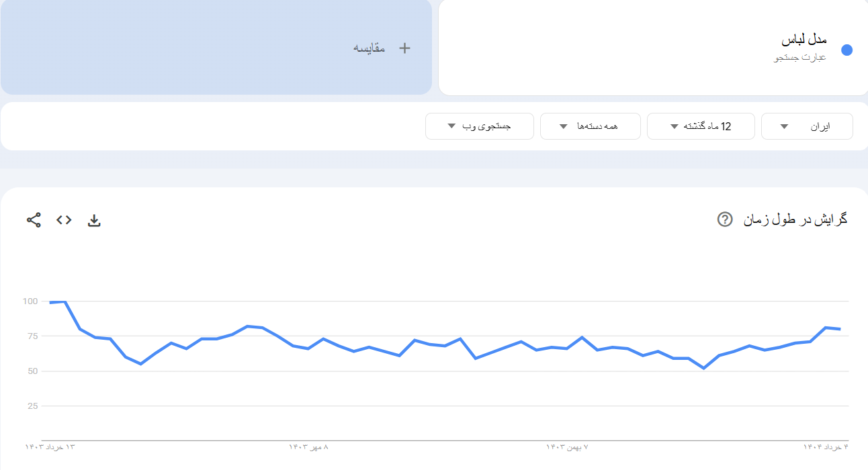Click the عبارت جستجو subtitle
Screen dimensions: 868x470
click(800, 58)
